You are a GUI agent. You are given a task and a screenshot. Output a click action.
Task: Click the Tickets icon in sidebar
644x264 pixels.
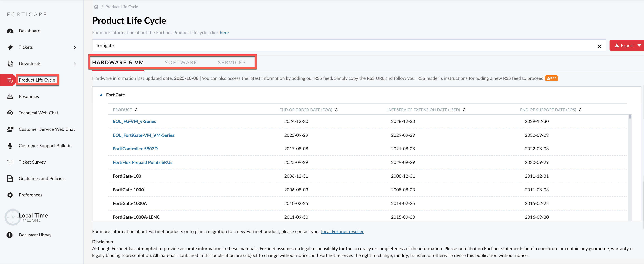pyautogui.click(x=10, y=47)
